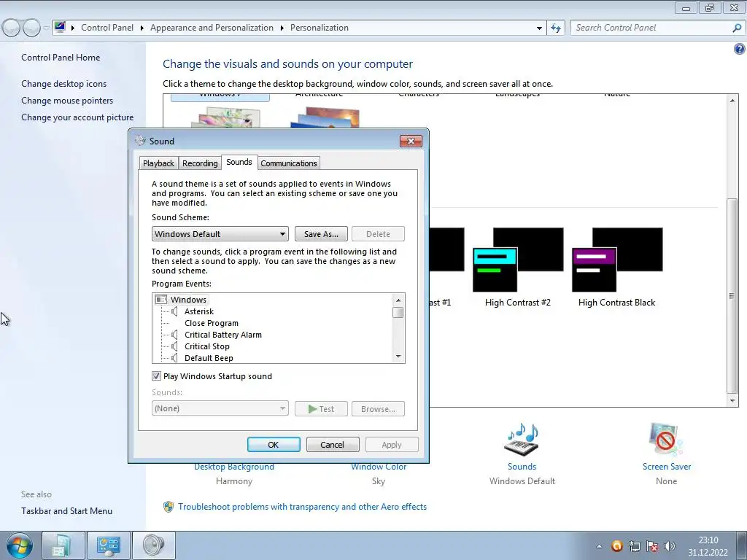Collapse the Windows program events node
Screen dimensions: 747x560
161,300
